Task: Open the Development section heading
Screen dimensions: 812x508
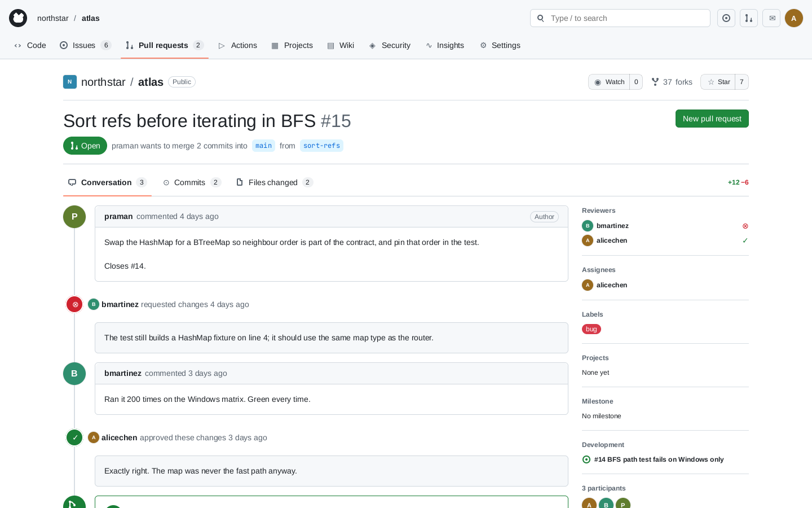Action: [x=603, y=445]
